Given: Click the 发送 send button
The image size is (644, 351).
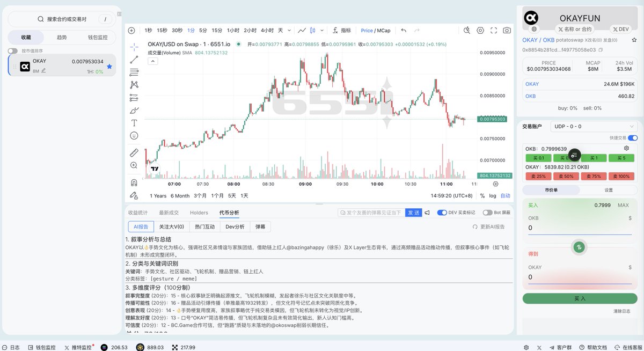Looking at the screenshot, I should tap(413, 213).
